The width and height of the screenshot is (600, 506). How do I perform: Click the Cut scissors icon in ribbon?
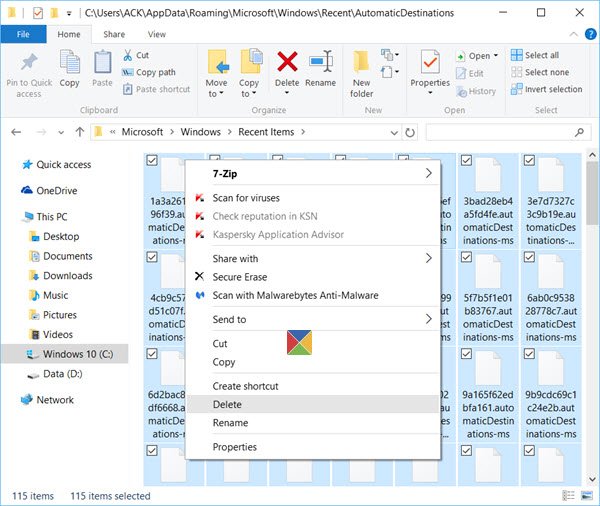127,55
